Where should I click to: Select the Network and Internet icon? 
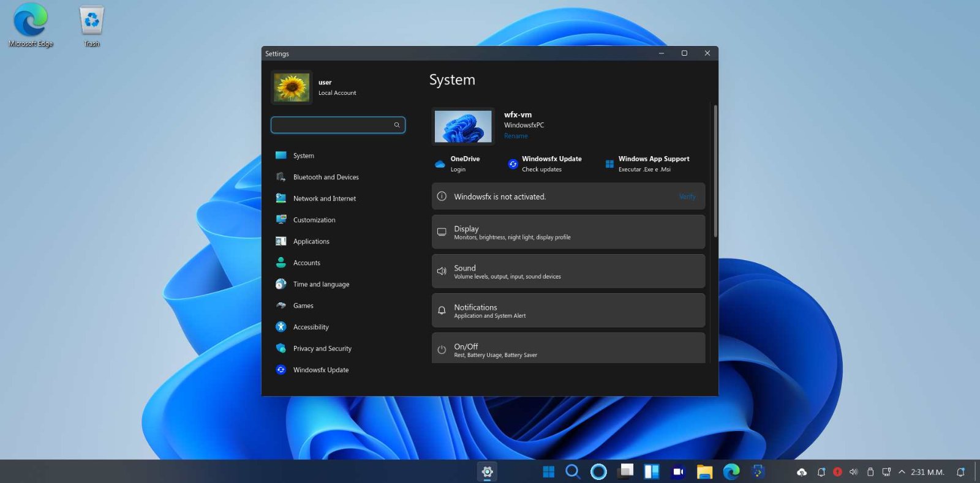[281, 198]
